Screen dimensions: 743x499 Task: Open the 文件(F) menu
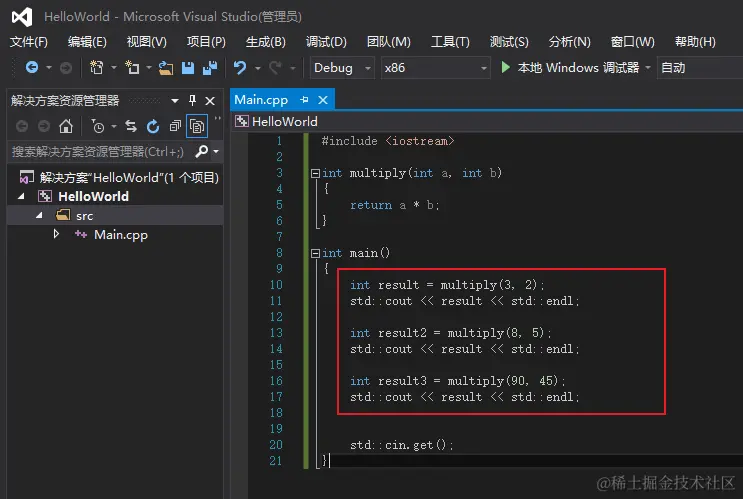tap(28, 42)
